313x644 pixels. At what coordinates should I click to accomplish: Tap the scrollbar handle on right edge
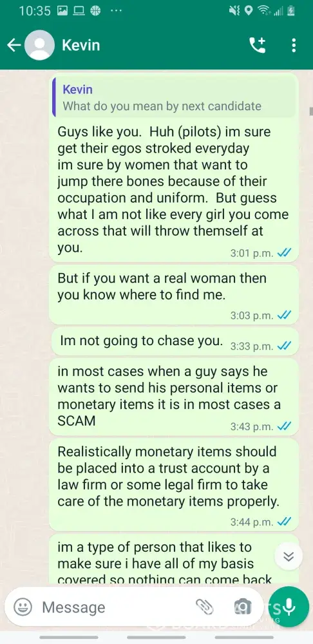click(311, 110)
